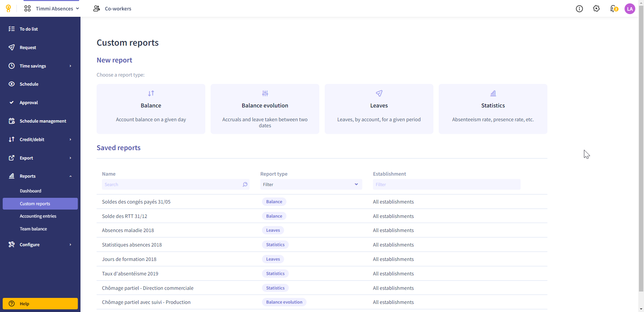Open Chômage partiel - Direction commerciale report
The height and width of the screenshot is (312, 644).
pos(322,288)
